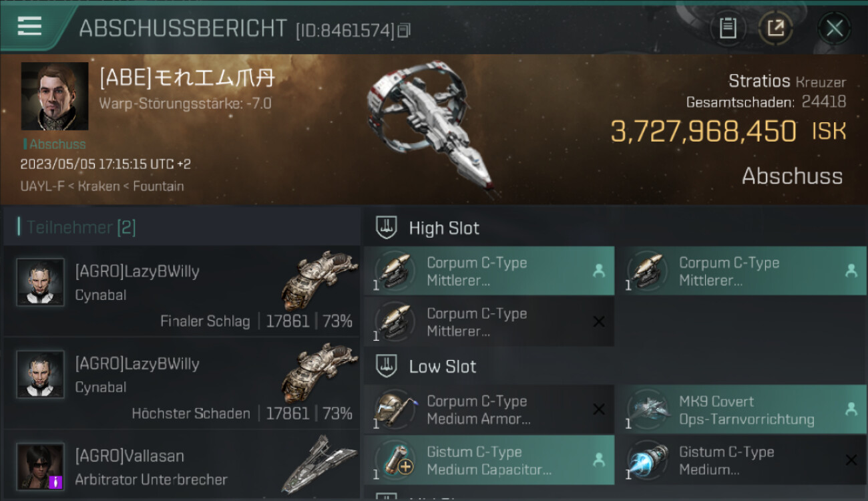
Task: Open the clipboard report icon
Action: 728,29
